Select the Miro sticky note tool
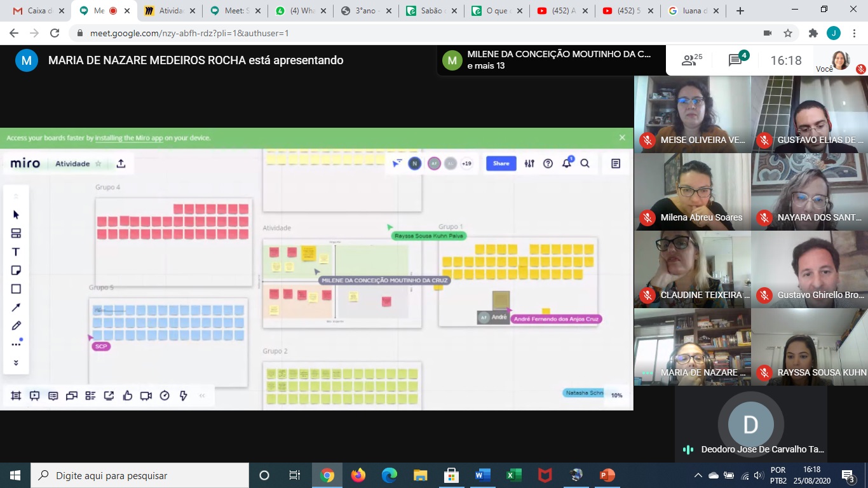This screenshot has width=868, height=488. (x=16, y=271)
